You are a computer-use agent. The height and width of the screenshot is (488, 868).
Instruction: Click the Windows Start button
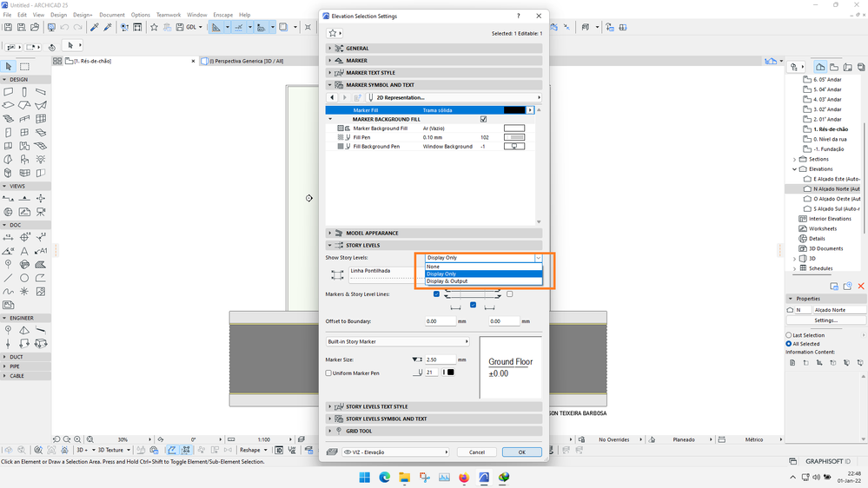(x=364, y=477)
